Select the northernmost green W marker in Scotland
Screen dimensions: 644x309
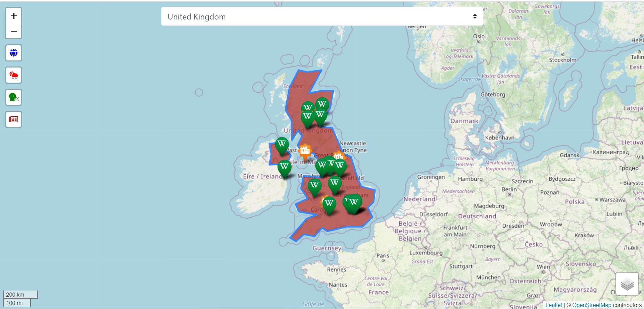(322, 104)
